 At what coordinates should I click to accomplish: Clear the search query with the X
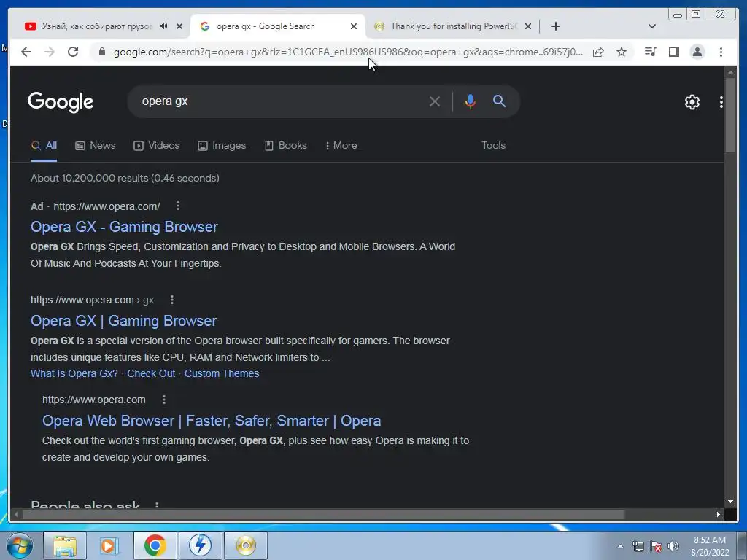pyautogui.click(x=435, y=101)
